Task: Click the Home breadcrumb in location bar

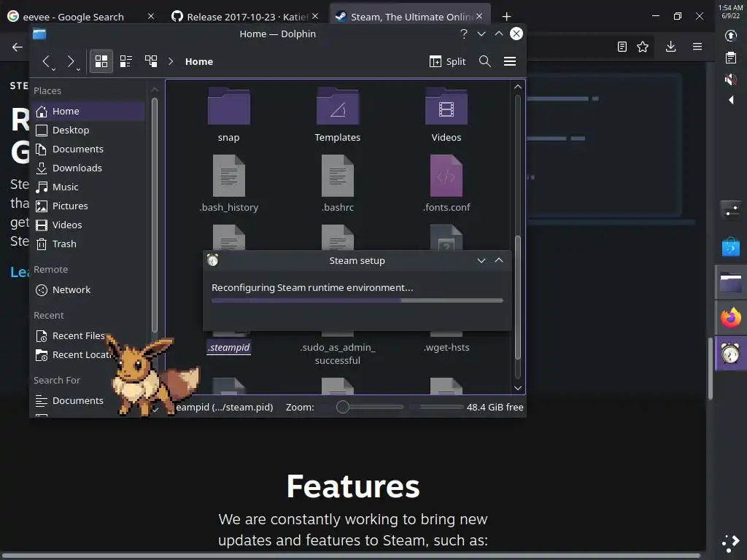Action: click(199, 61)
